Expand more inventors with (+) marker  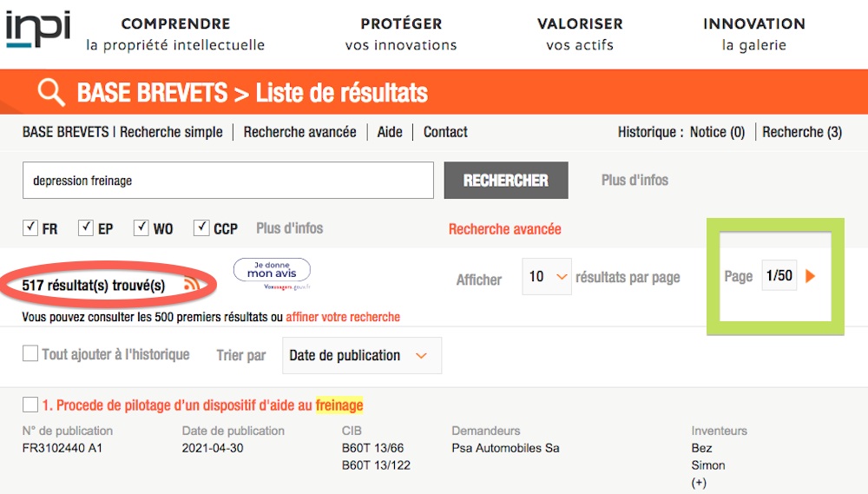pyautogui.click(x=699, y=483)
